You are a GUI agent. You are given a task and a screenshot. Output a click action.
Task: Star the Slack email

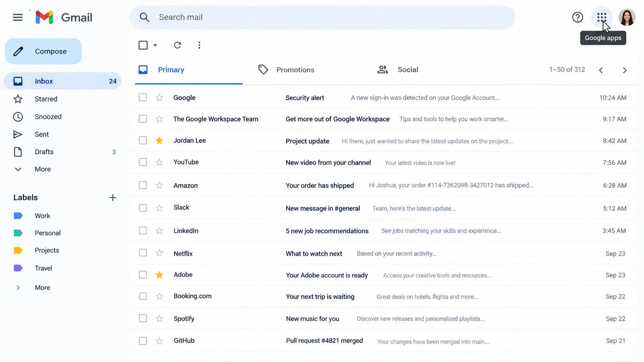coord(159,208)
